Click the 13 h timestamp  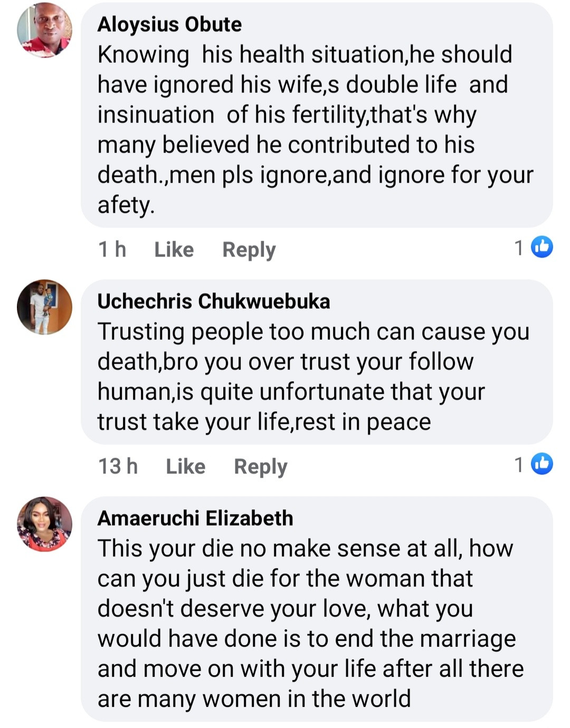(118, 466)
